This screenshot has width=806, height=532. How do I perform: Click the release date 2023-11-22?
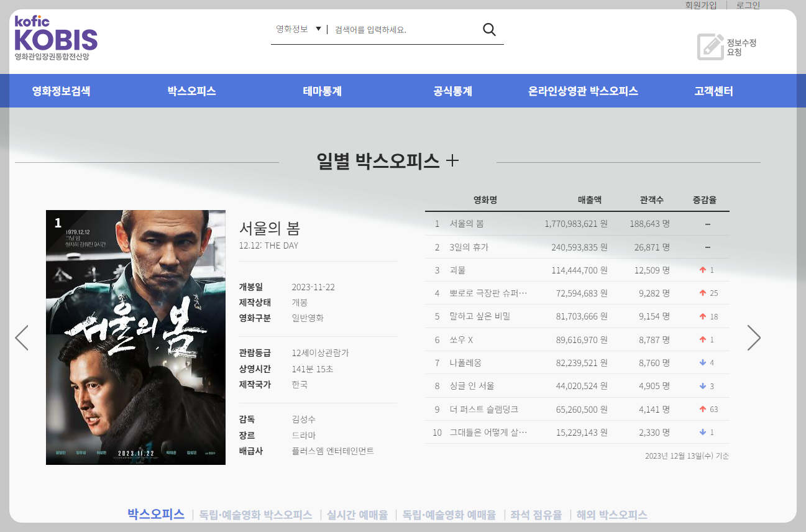point(313,287)
